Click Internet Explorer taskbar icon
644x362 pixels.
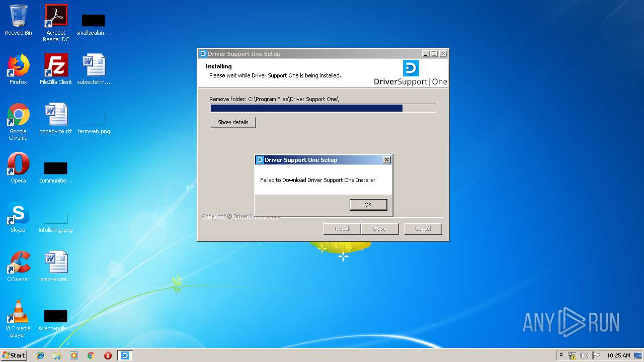coord(40,355)
